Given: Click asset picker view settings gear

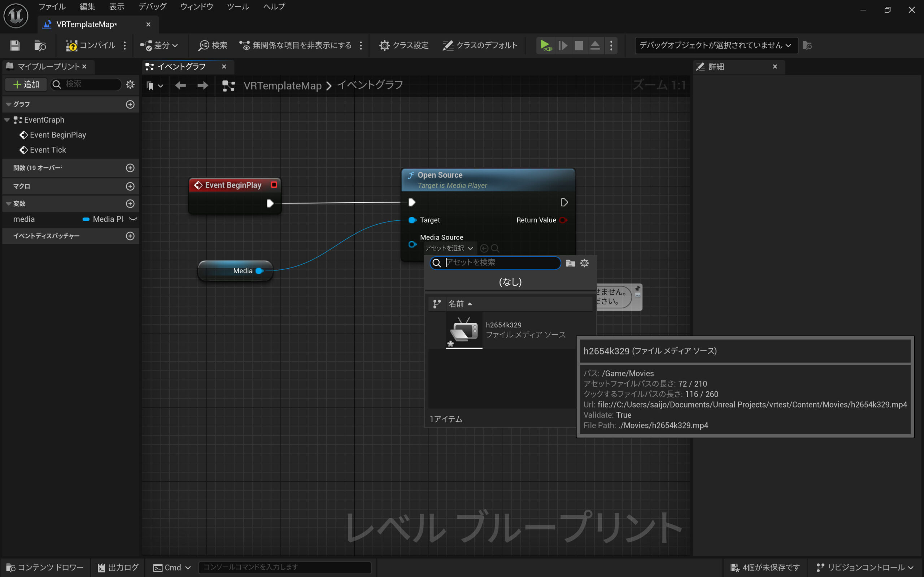Looking at the screenshot, I should 584,263.
